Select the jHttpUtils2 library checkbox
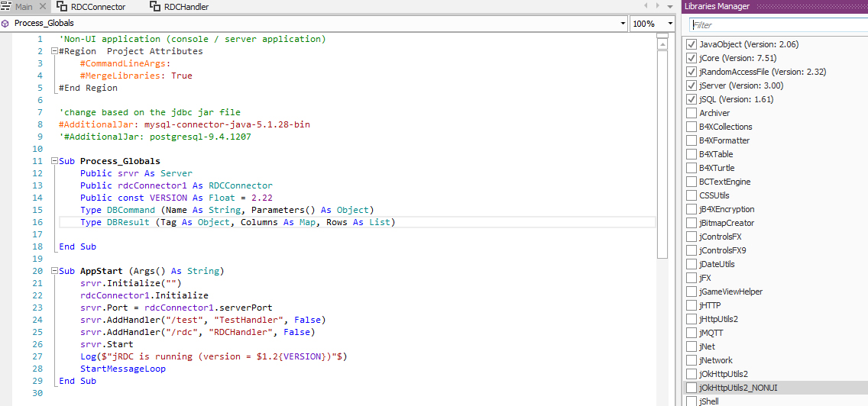868x406 pixels. coord(691,318)
